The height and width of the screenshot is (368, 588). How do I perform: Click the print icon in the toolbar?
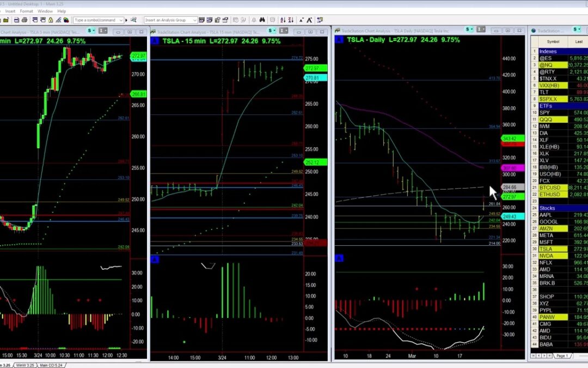pos(25,20)
